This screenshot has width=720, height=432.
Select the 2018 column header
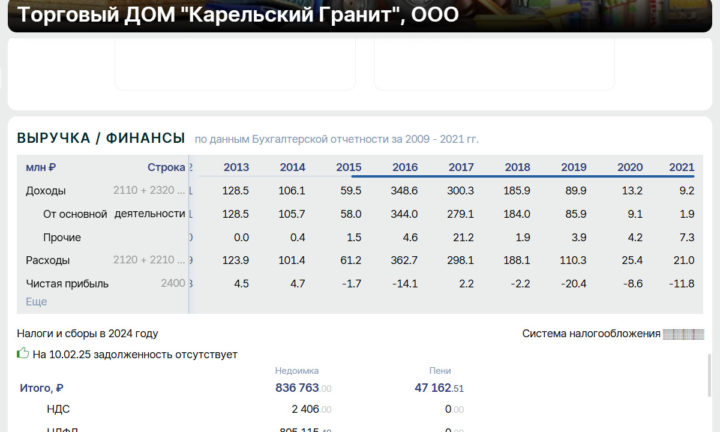pyautogui.click(x=518, y=167)
